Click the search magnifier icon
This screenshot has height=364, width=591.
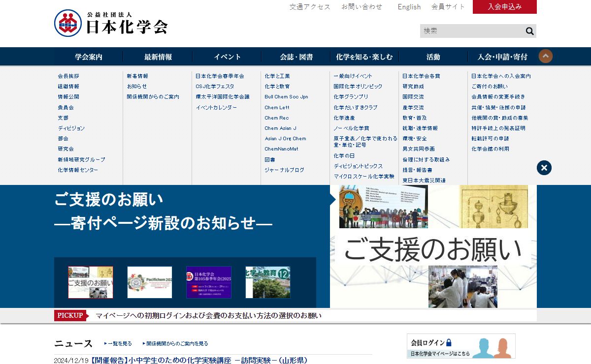click(529, 31)
